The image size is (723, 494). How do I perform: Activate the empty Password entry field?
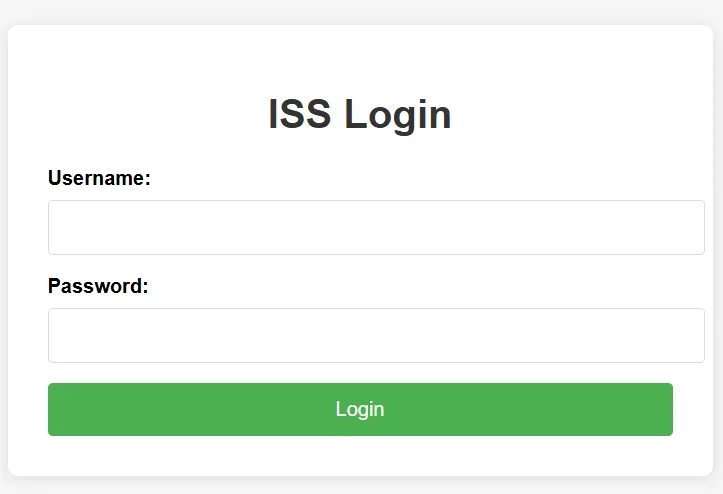(x=376, y=335)
